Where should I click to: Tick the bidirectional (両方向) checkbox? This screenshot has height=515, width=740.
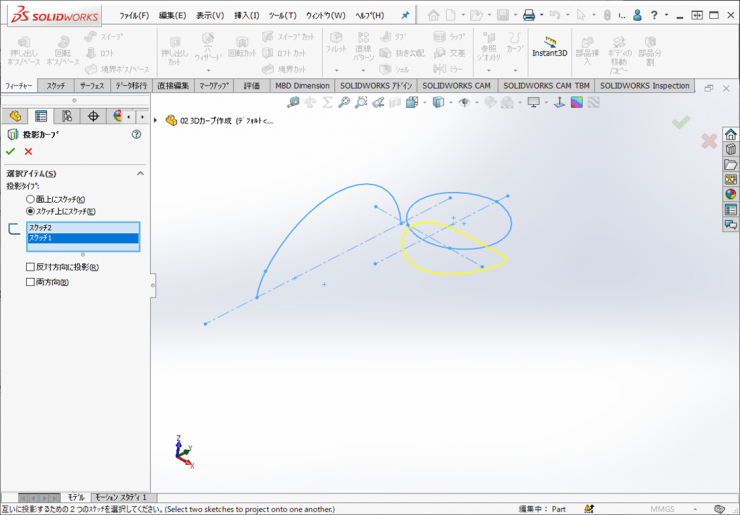[x=31, y=282]
